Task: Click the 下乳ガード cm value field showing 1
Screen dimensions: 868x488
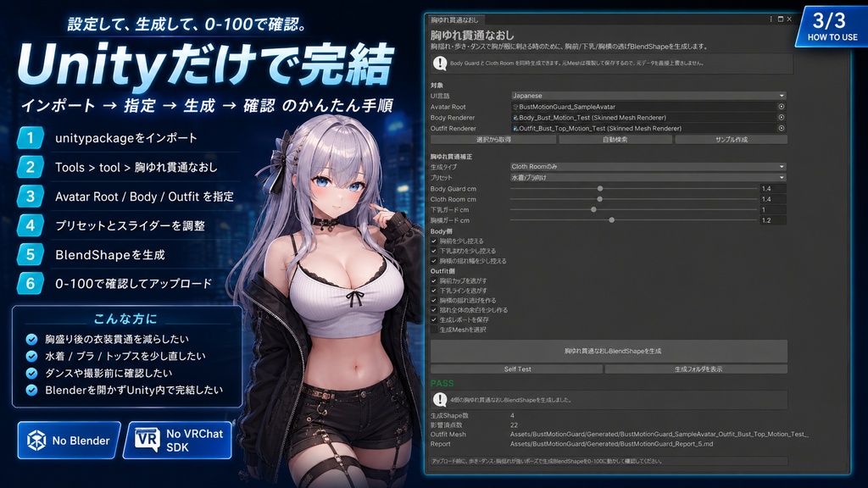Action: (x=773, y=210)
